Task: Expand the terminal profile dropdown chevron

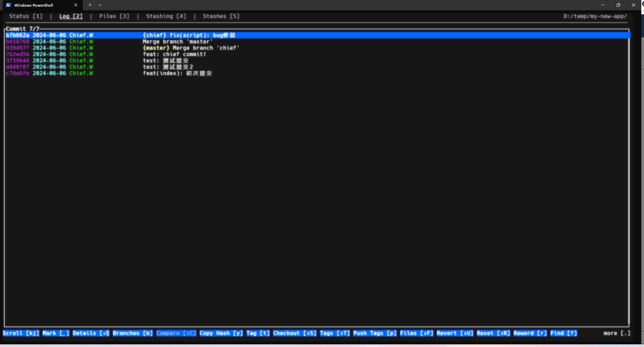Action: tap(100, 5)
